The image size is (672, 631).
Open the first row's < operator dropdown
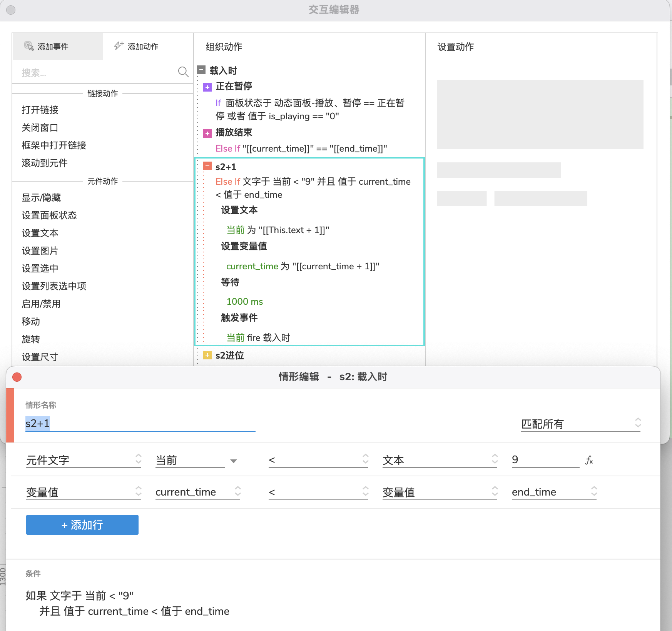tap(318, 460)
